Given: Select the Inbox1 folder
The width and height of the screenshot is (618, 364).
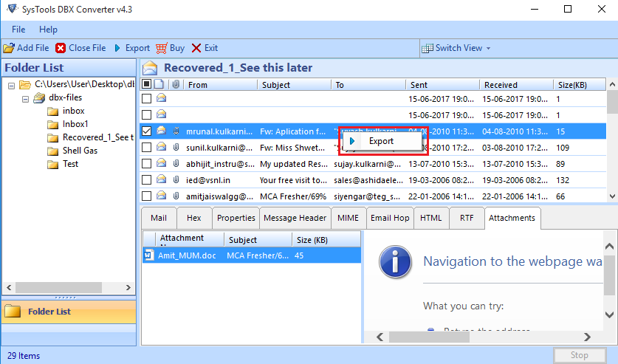Looking at the screenshot, I should point(75,124).
